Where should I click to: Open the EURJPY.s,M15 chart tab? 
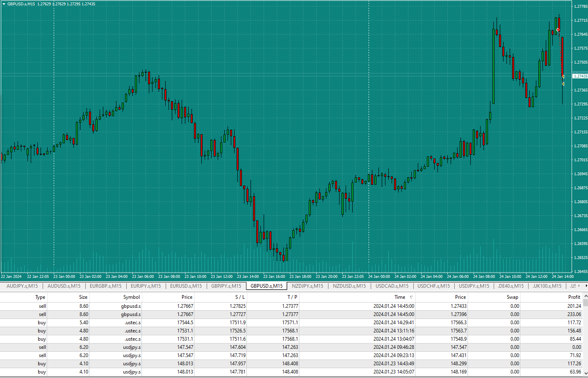click(146, 286)
